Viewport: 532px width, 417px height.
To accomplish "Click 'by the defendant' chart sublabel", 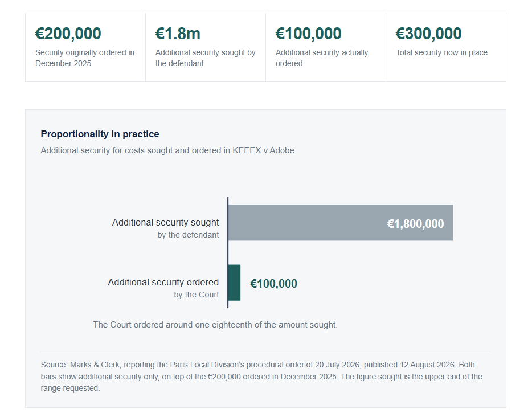I will click(188, 235).
